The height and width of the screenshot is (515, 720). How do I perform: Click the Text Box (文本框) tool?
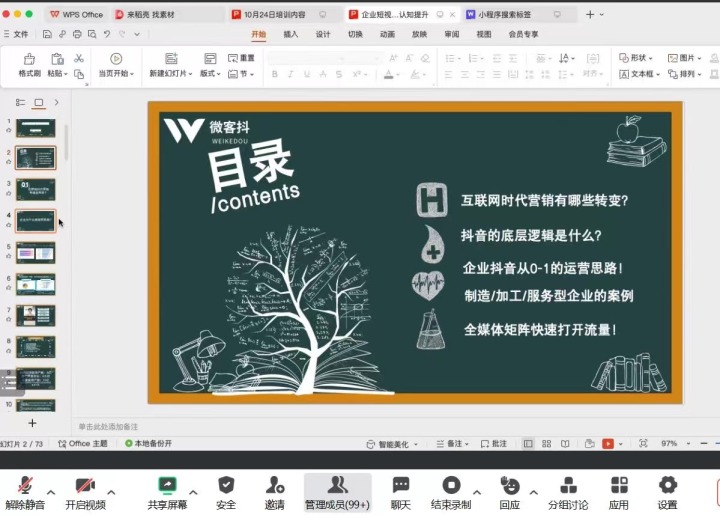(639, 74)
